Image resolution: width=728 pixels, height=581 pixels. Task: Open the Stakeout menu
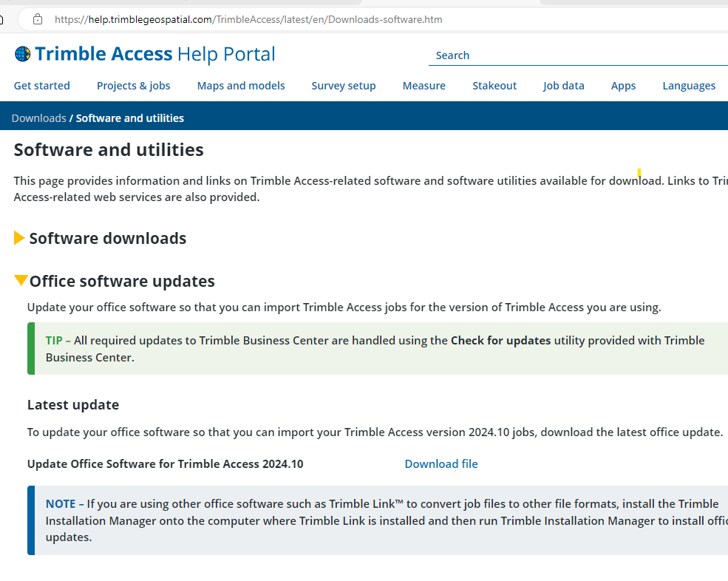coord(494,86)
